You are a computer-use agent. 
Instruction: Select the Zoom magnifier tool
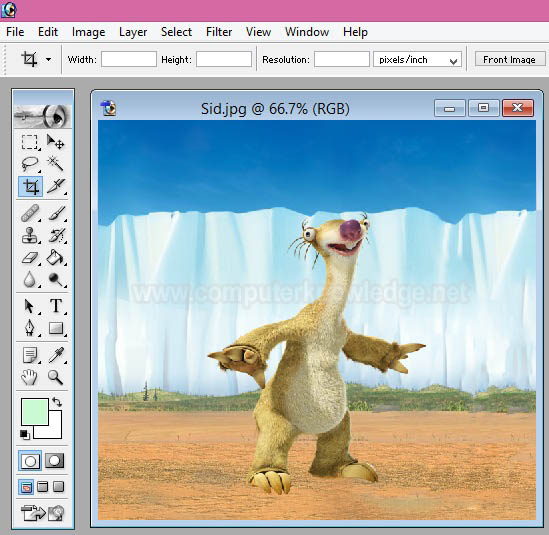[56, 377]
